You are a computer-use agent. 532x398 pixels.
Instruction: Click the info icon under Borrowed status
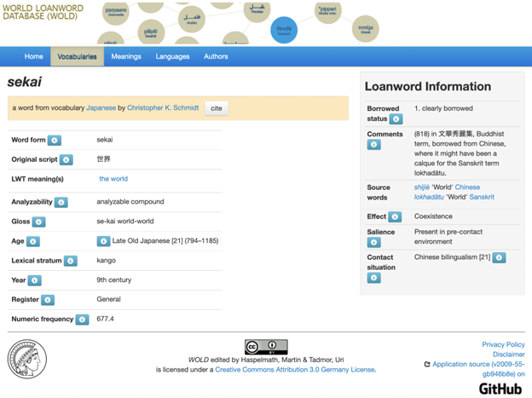tap(396, 119)
